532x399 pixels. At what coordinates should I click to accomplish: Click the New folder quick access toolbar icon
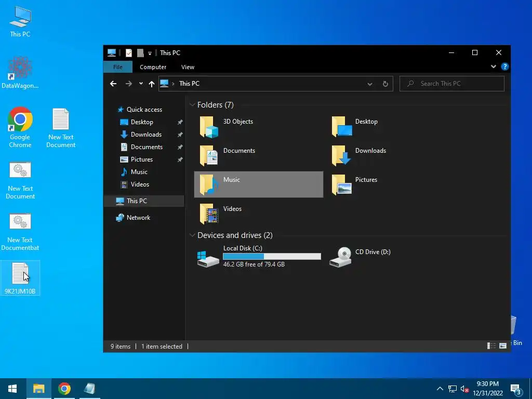tap(140, 53)
